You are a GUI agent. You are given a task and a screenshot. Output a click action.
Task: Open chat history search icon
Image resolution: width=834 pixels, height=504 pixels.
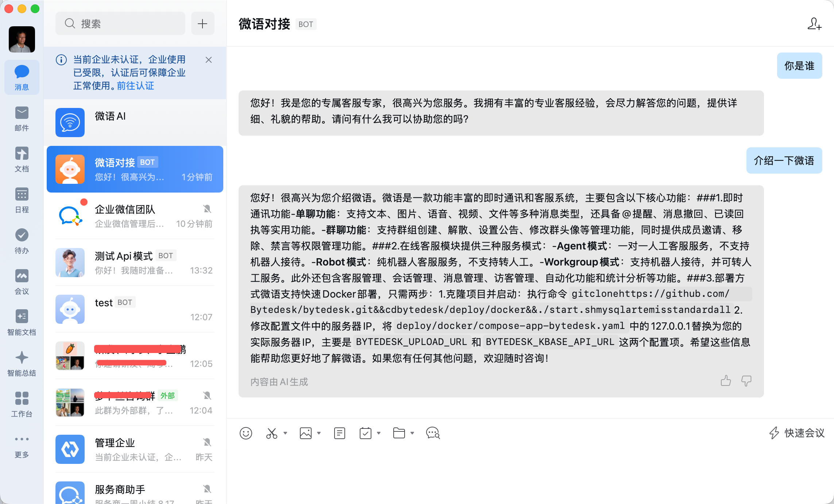point(433,433)
